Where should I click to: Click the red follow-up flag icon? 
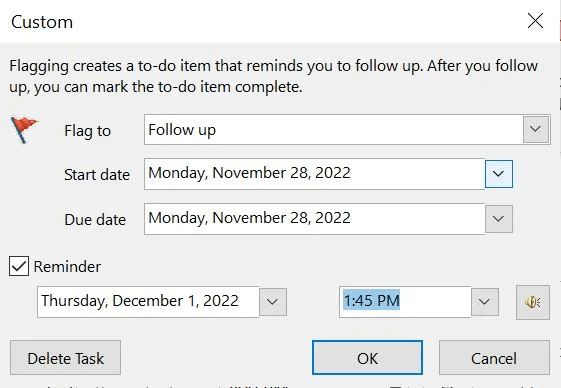pyautogui.click(x=24, y=130)
